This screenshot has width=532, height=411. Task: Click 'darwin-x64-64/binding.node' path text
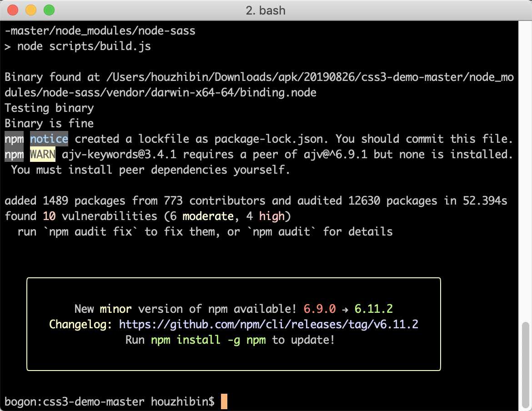233,93
